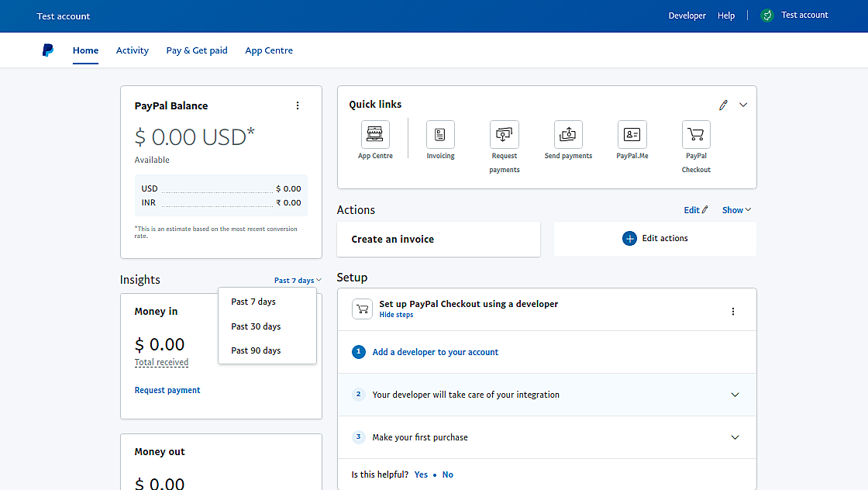The image size is (868, 490).
Task: Open PayPal Balance three-dot menu
Action: point(298,106)
